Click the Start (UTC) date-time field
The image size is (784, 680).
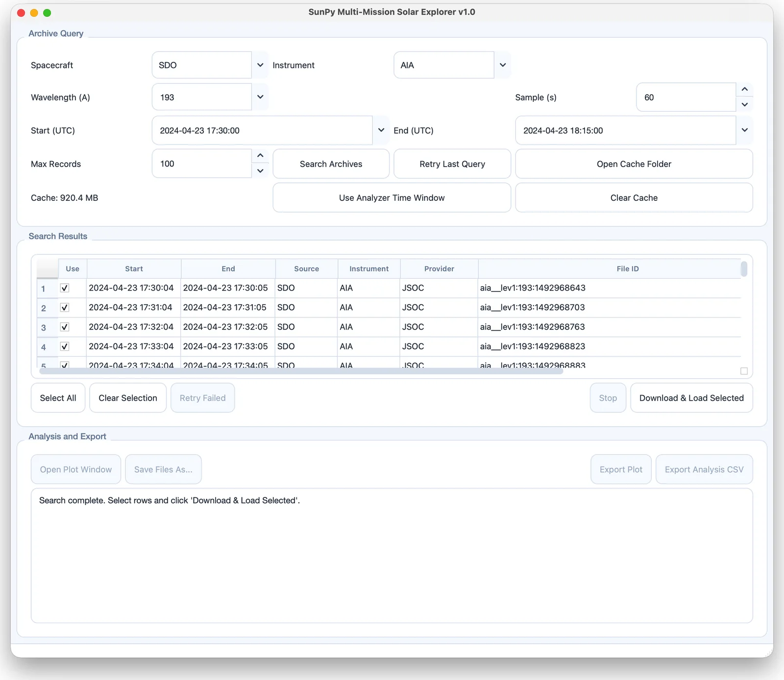[262, 130]
